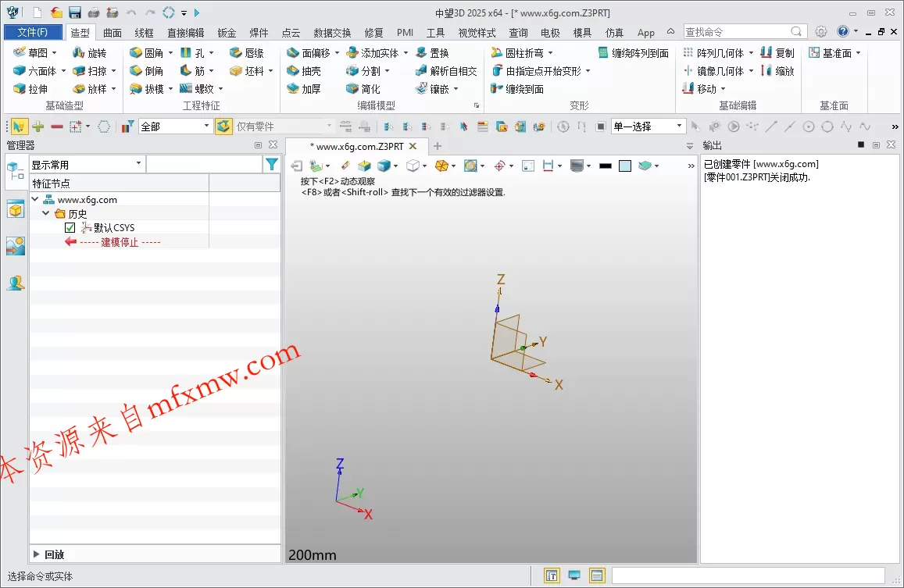Choose the 倒角 chamfer tool
This screenshot has height=588, width=904.
(x=146, y=71)
